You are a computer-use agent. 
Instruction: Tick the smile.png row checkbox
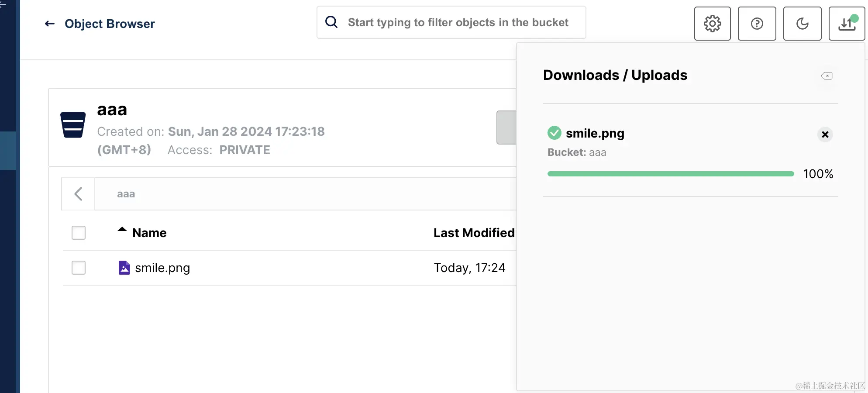(79, 268)
